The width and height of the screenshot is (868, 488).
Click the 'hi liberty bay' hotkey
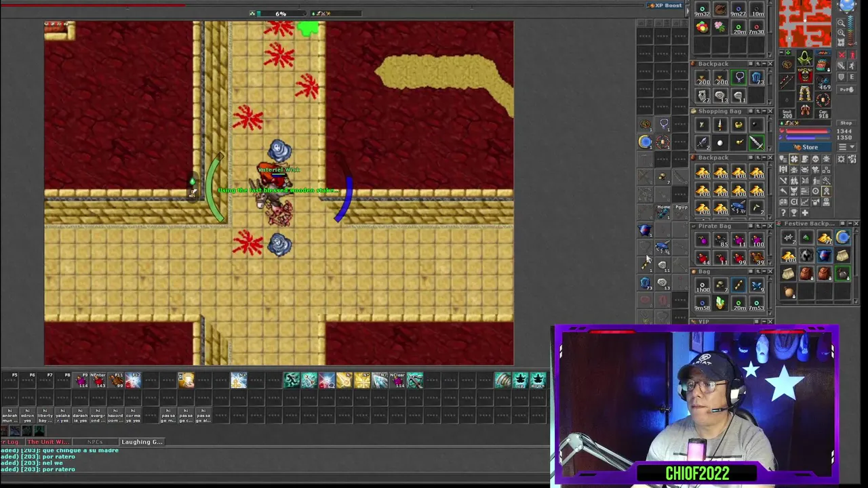point(45,415)
